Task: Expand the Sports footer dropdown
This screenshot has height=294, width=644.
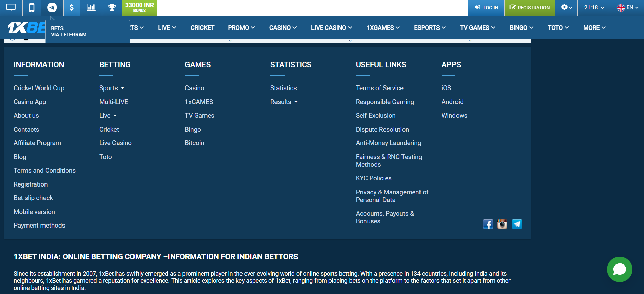Action: click(112, 88)
